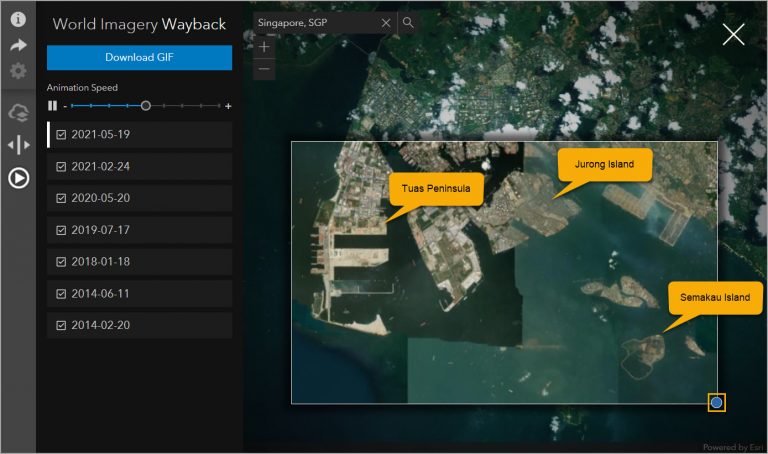This screenshot has width=768, height=454.
Task: Clear the search text with X
Action: (386, 23)
